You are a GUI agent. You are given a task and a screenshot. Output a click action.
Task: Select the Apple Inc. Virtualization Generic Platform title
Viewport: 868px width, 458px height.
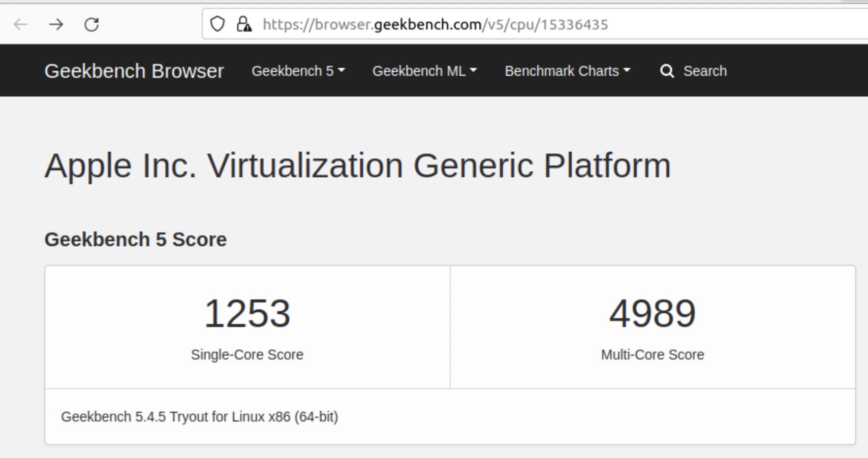pyautogui.click(x=358, y=166)
